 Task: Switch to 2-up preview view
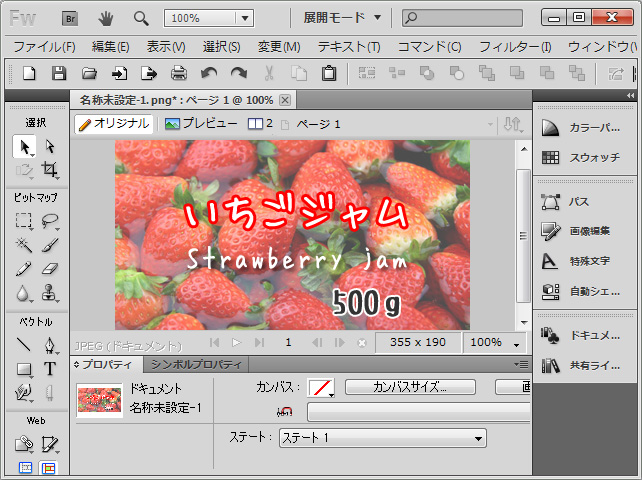tap(260, 124)
